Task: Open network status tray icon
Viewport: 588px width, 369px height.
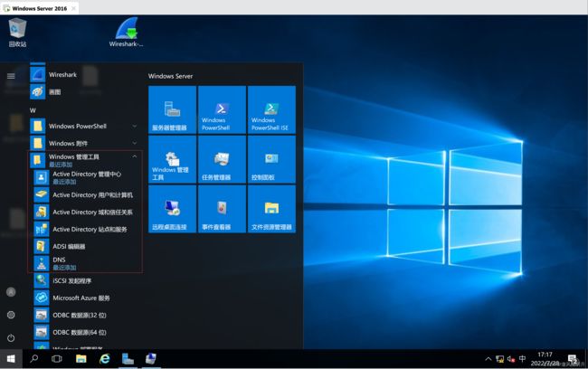Action: click(x=499, y=359)
